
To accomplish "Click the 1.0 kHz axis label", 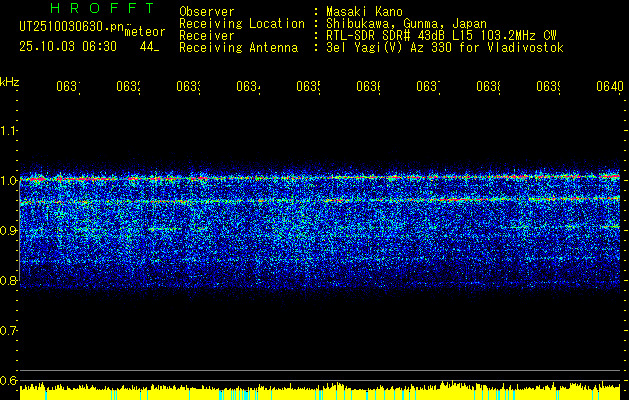I will click(x=9, y=180).
